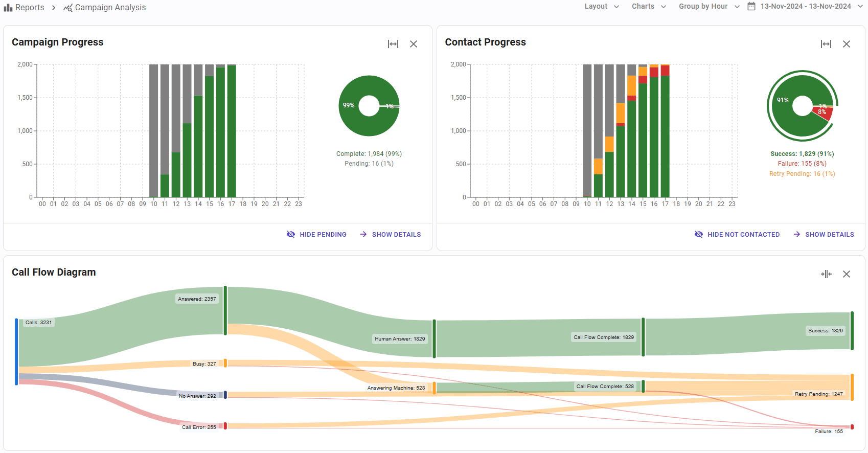This screenshot has height=453, width=868.
Task: Expand the Campaign Progress panel width
Action: (x=393, y=44)
